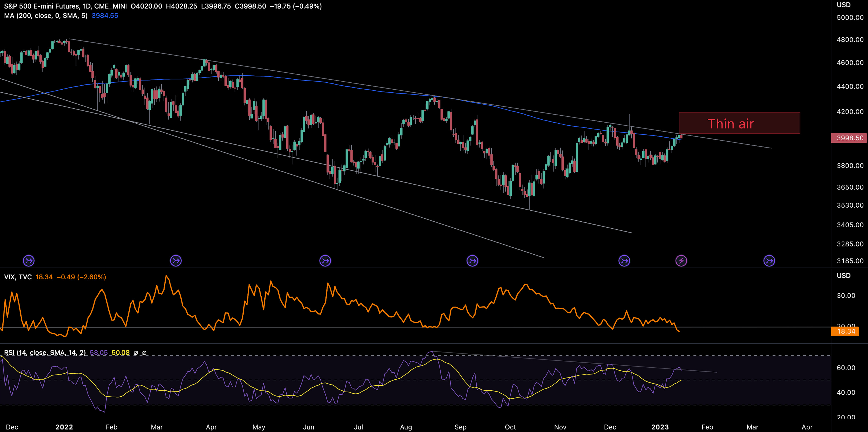Click the close price C3998.50 in the header

pos(250,6)
